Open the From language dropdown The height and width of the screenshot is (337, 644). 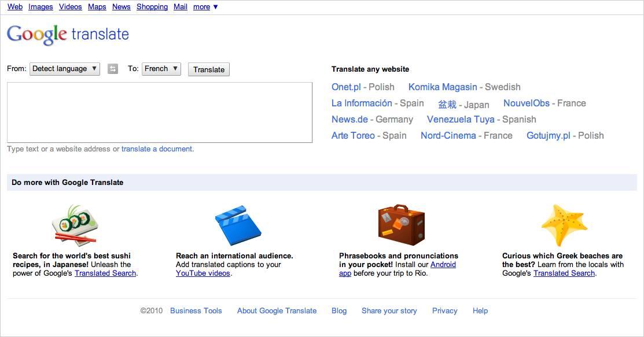coord(64,69)
